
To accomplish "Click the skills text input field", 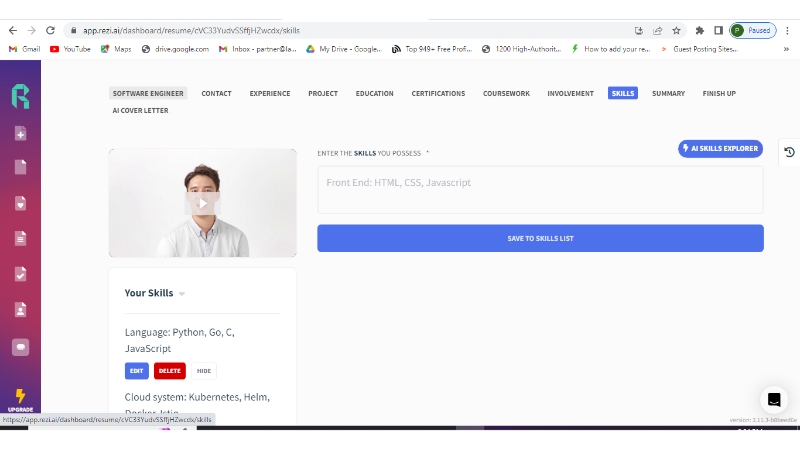I will click(540, 189).
